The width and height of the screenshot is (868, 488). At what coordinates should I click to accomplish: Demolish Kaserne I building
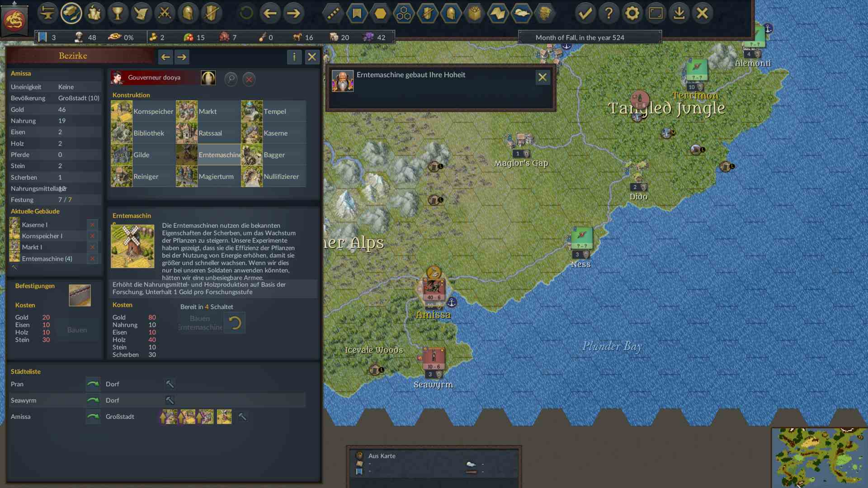(92, 225)
